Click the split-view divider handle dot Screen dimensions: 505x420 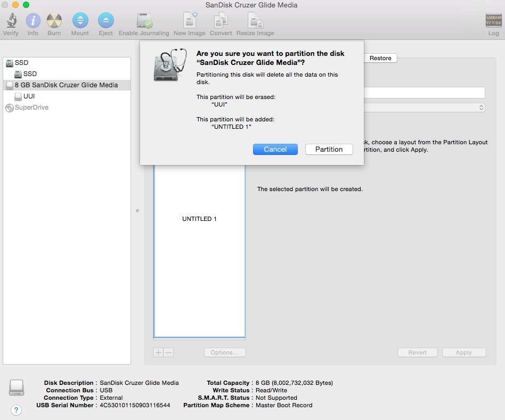pyautogui.click(x=137, y=211)
